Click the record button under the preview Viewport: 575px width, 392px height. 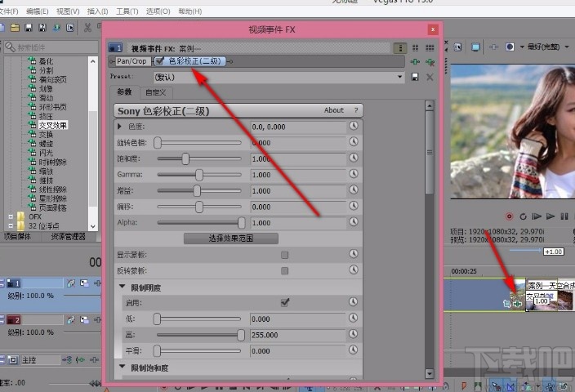point(509,216)
